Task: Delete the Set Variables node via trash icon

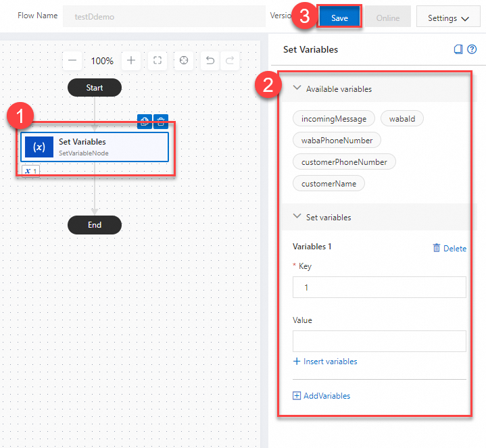Action: tap(161, 121)
